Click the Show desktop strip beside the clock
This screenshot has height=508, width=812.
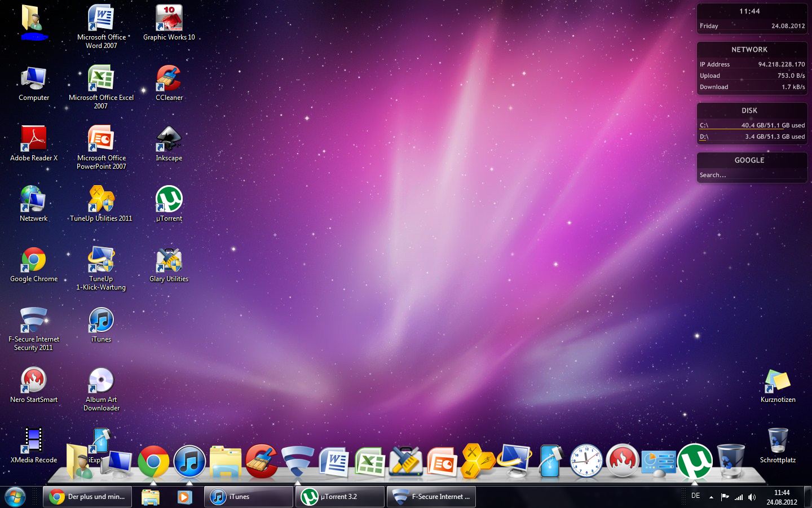click(807, 497)
